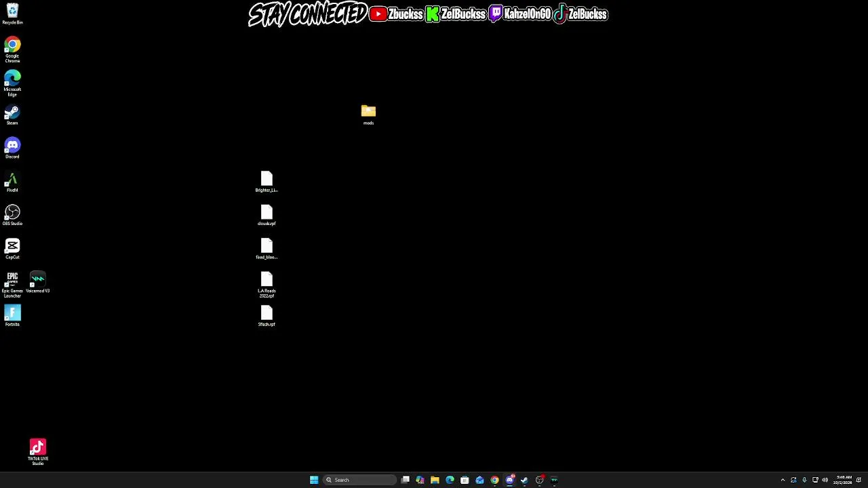This screenshot has height=488, width=868.
Task: Open Microsoft Edge from the taskbar
Action: coord(450,480)
